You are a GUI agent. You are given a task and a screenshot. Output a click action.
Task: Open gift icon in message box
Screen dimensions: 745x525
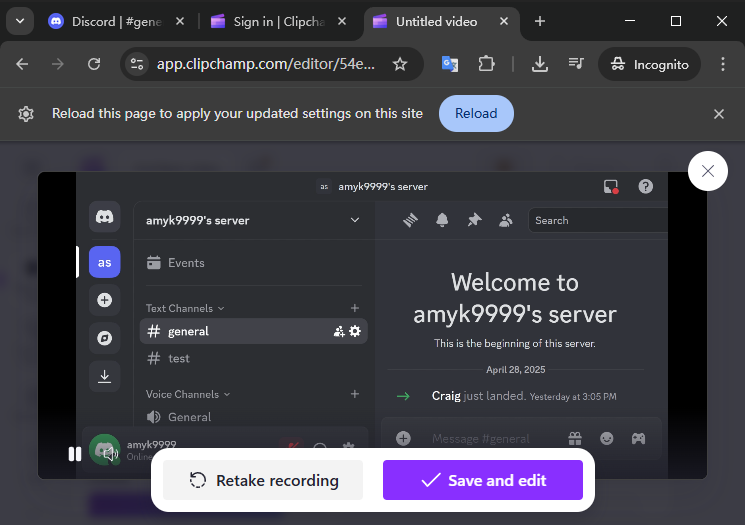(575, 439)
